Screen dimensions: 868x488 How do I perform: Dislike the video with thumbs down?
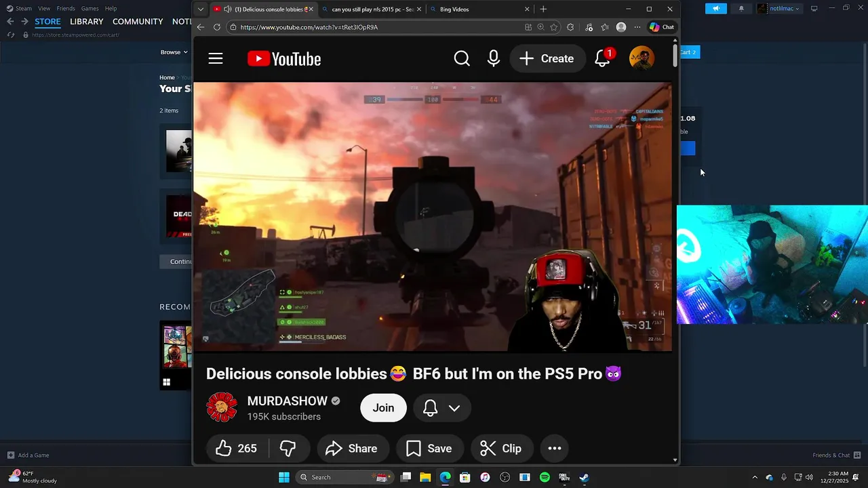pyautogui.click(x=288, y=448)
